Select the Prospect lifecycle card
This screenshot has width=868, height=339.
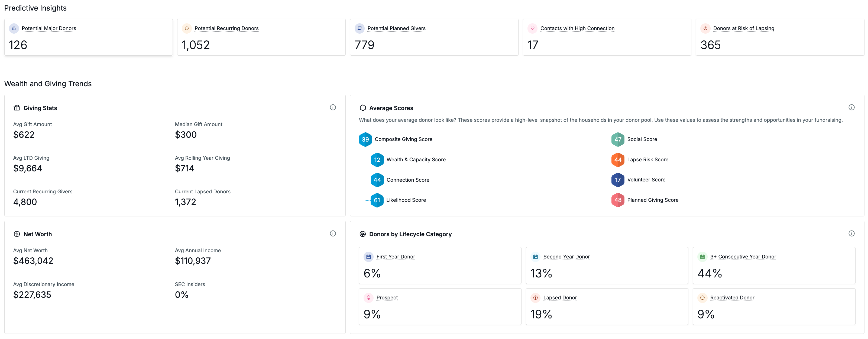click(440, 307)
